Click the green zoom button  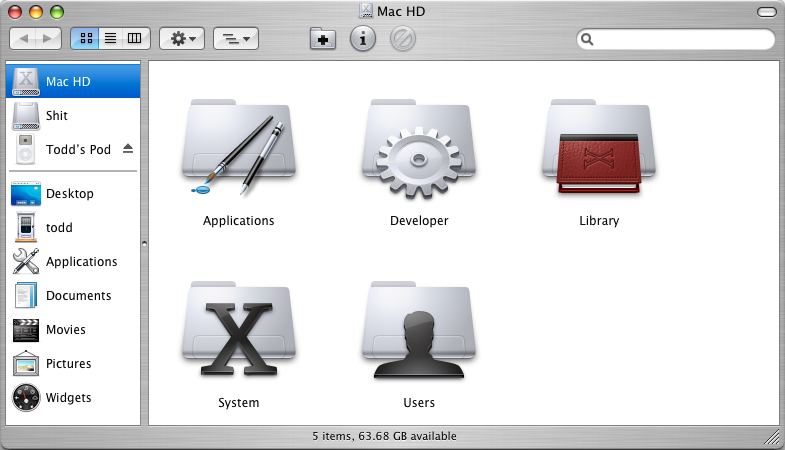57,12
